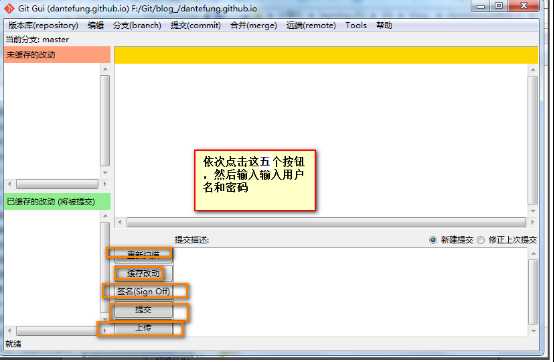
Task: Click the 缓存改动 stage changes button
Action: coord(143,273)
